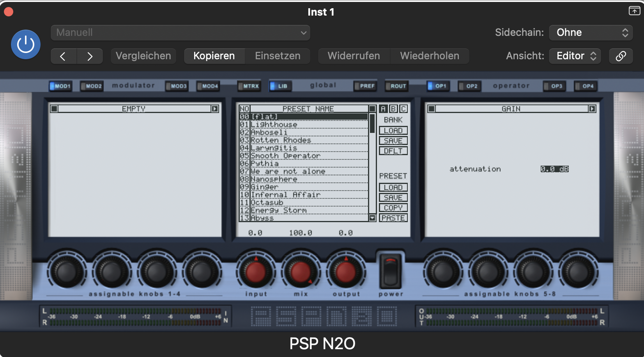This screenshot has height=357, width=644.
Task: Select the MOD2 modulator tab
Action: 92,86
